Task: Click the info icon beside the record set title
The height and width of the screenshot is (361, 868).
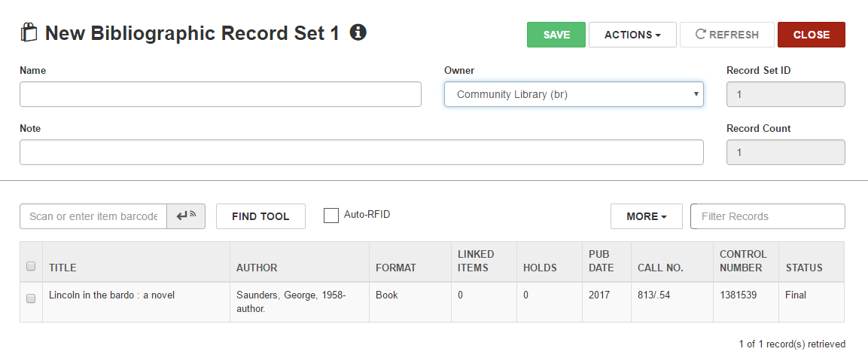Action: click(358, 32)
